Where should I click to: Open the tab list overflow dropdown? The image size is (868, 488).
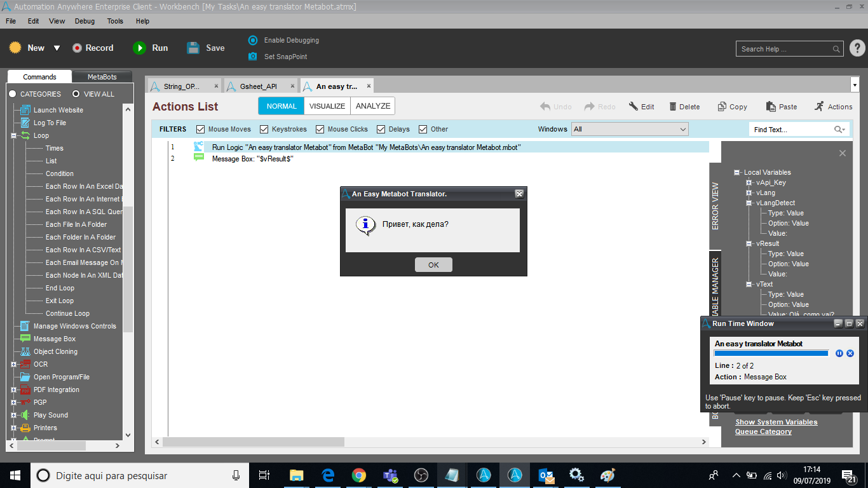(855, 85)
